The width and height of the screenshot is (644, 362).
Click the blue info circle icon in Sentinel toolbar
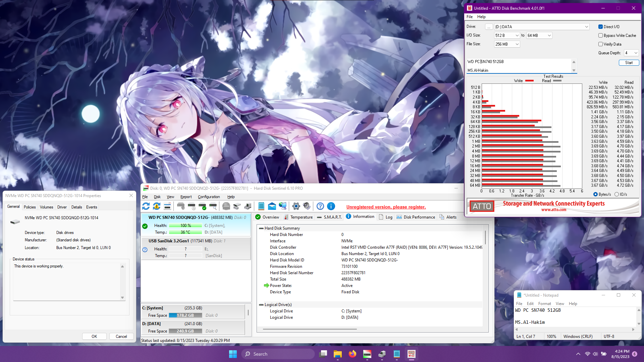[331, 206]
